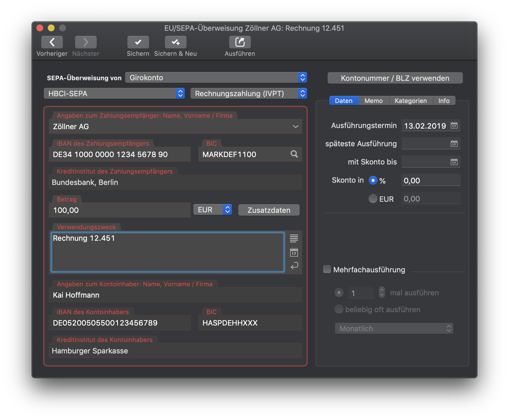The image size is (509, 420).
Task: Click the HASPDEHHXXX BIC field
Action: coord(250,323)
